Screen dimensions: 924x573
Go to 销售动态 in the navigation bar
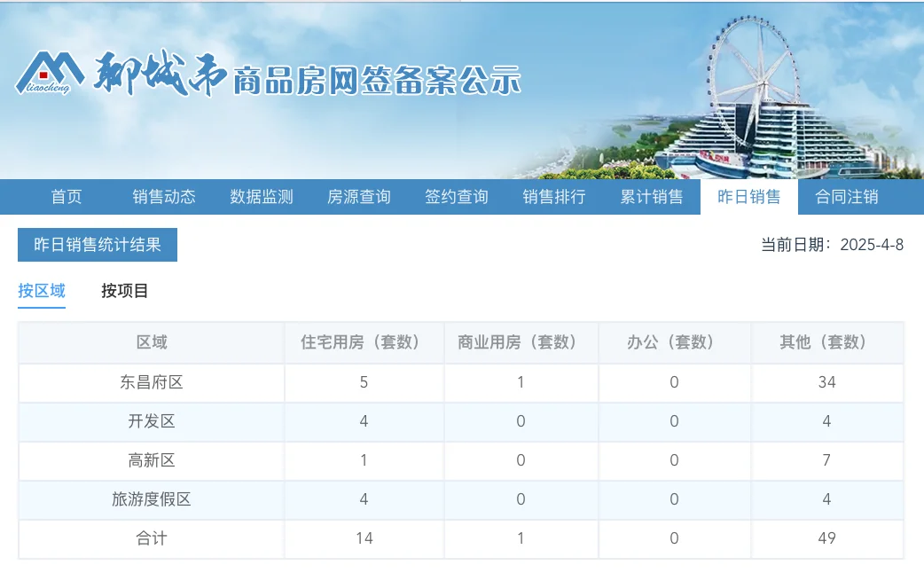[164, 197]
